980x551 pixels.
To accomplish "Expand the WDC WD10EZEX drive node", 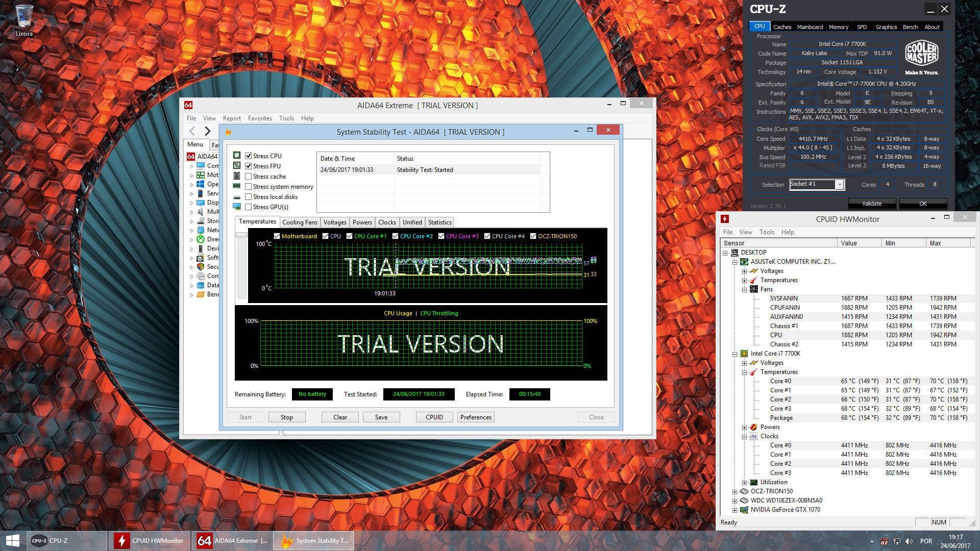I will 734,500.
